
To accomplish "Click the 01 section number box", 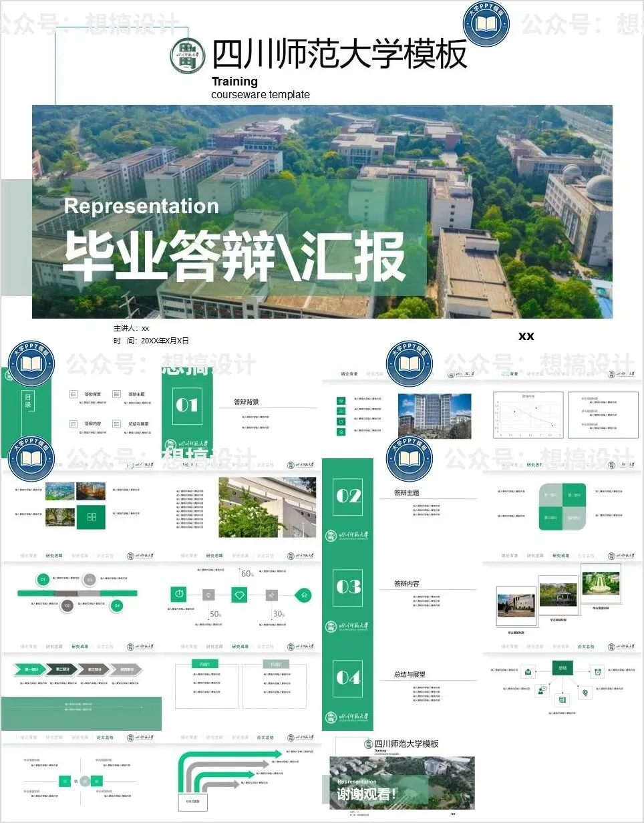I will pos(187,405).
